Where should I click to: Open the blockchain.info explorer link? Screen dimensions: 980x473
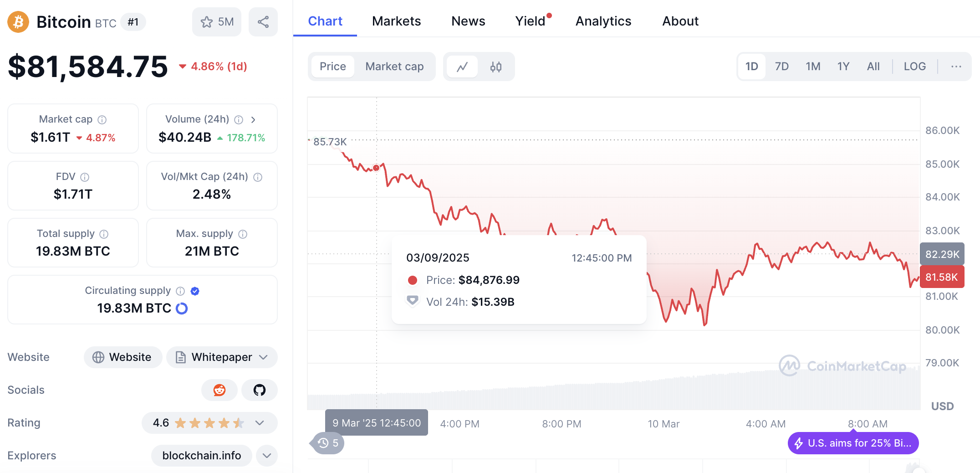tap(202, 456)
